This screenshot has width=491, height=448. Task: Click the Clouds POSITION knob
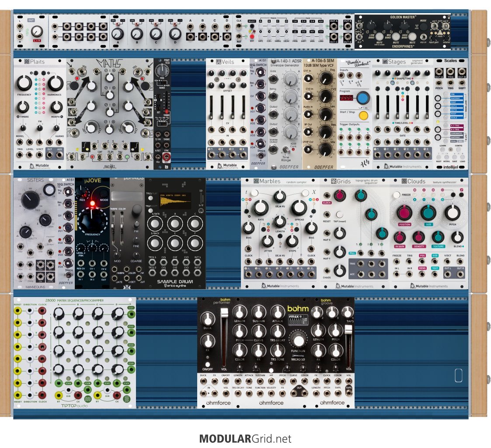coord(404,213)
